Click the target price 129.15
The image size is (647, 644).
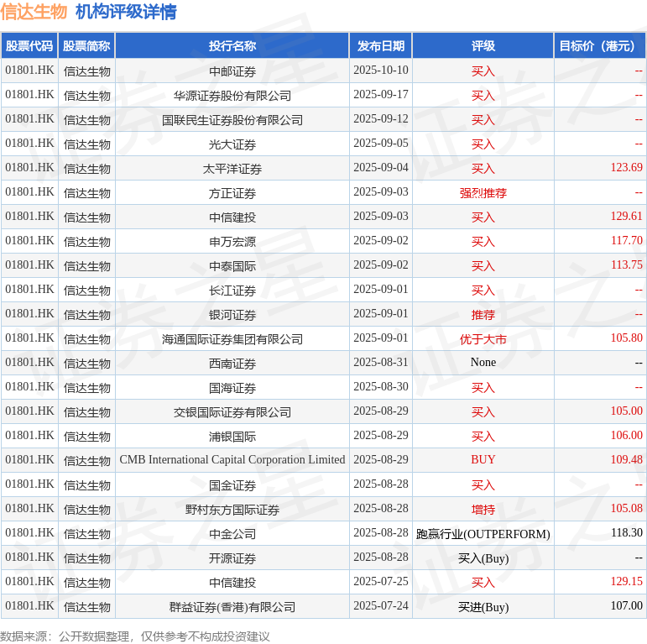click(x=626, y=582)
